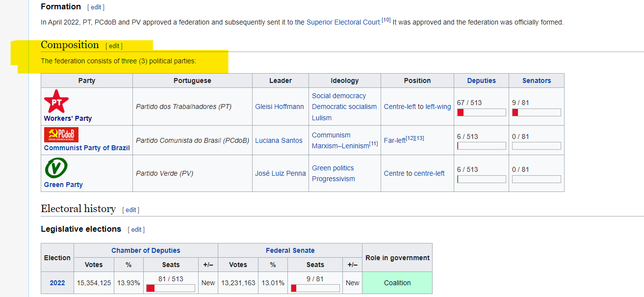This screenshot has height=297, width=644.
Task: Open footnote 11 beside Marxism–Leninism
Action: tap(374, 143)
